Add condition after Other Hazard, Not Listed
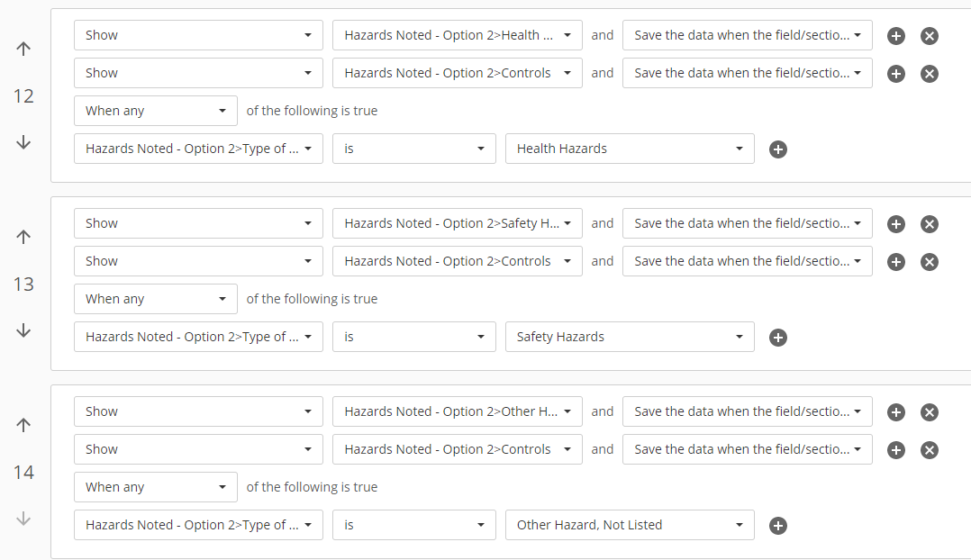This screenshot has width=971, height=560. tap(778, 526)
